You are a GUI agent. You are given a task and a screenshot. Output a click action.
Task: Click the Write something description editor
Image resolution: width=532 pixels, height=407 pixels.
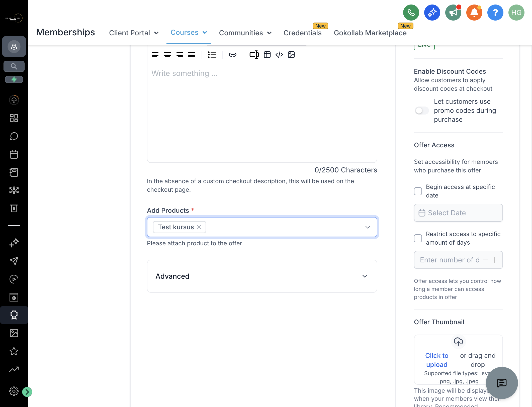point(262,113)
